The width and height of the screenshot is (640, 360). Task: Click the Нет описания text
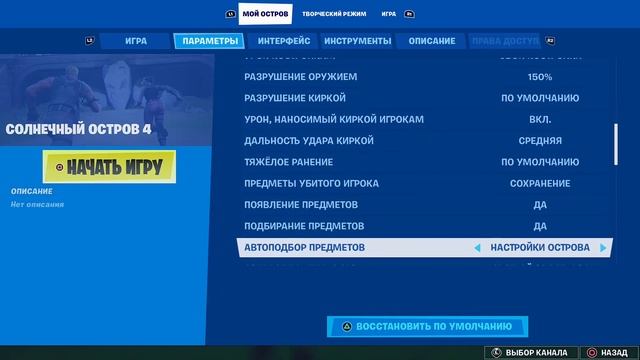click(x=37, y=204)
